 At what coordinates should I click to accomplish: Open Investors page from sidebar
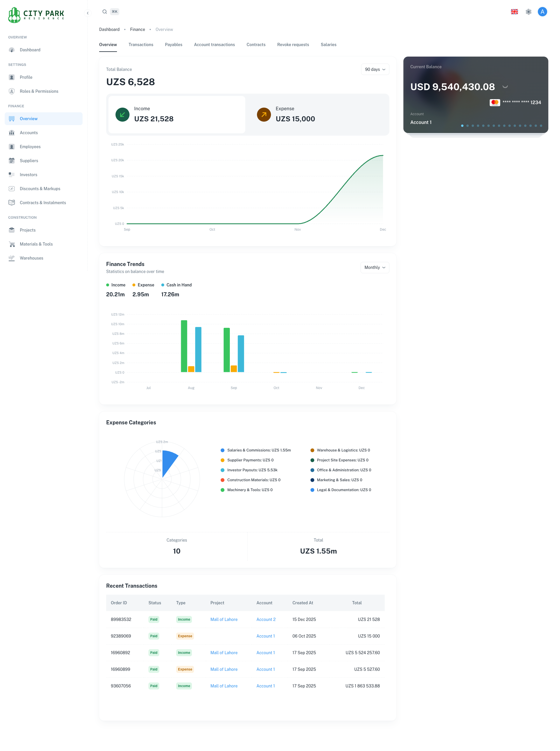[29, 174]
